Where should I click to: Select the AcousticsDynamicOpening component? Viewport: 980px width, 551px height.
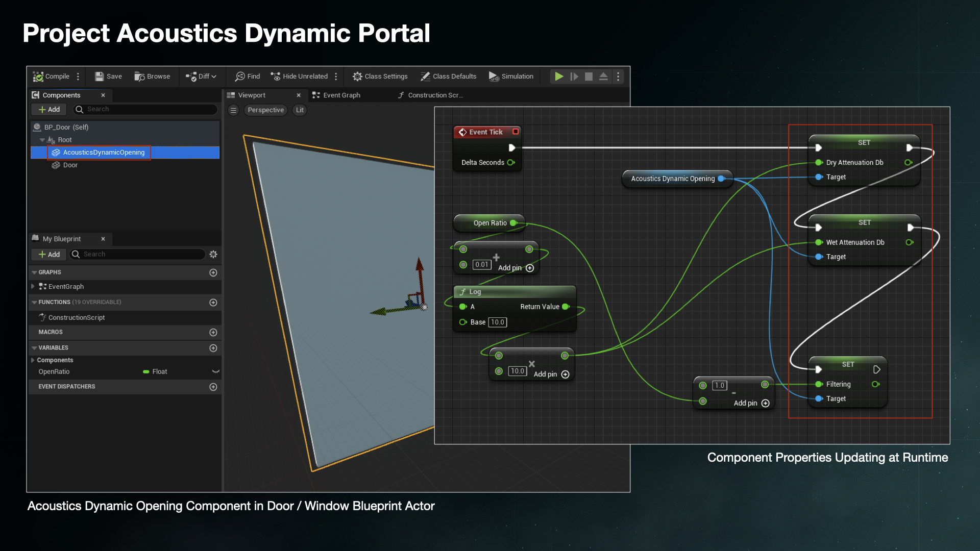(125, 153)
